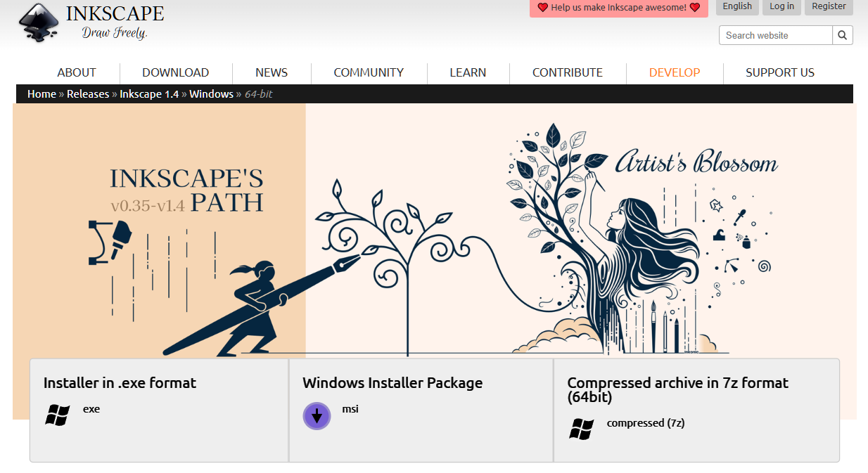Viewport: 868px width, 473px height.
Task: Click Windows Installer Package heading
Action: [x=392, y=383]
